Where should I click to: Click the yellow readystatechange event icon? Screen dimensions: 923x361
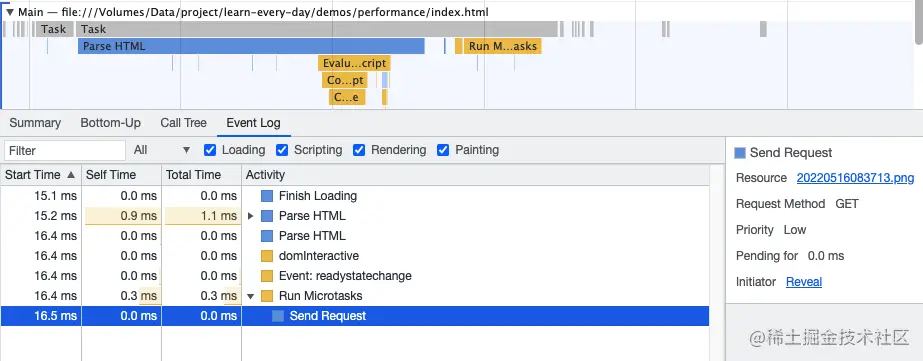point(267,276)
